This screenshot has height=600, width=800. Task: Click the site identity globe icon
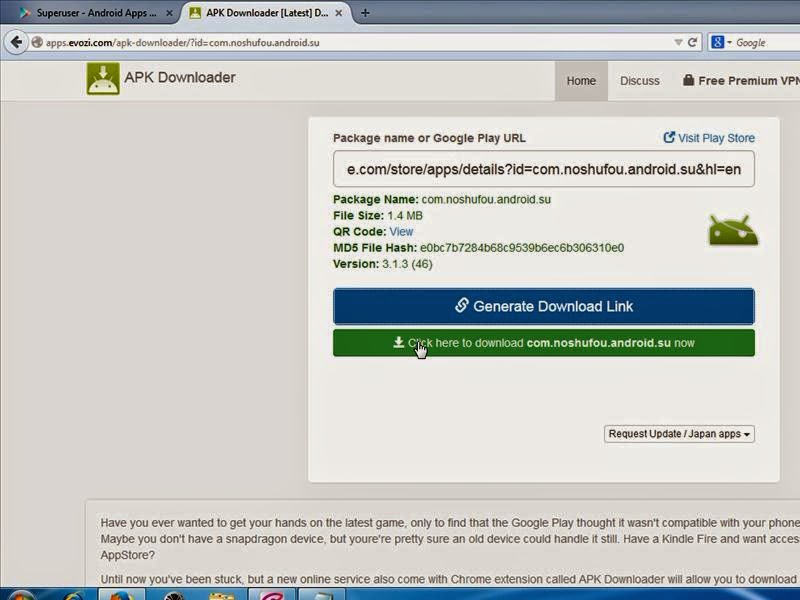pyautogui.click(x=37, y=42)
